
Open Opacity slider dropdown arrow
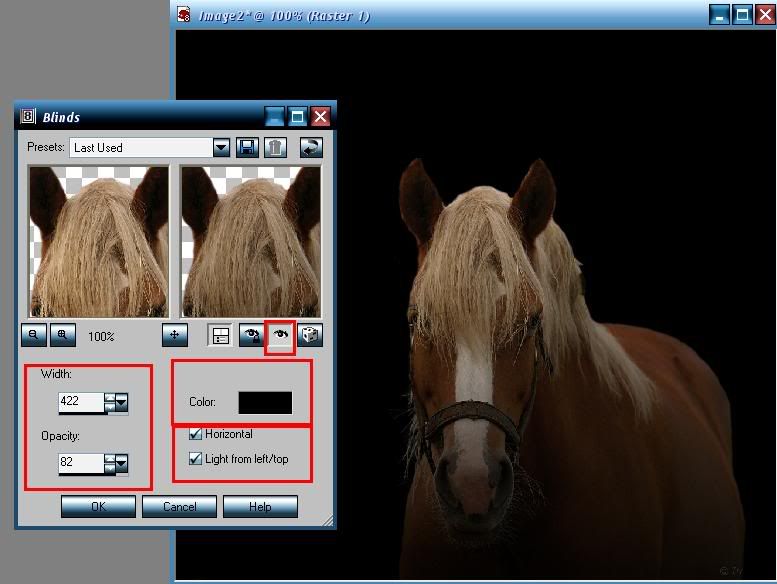click(121, 463)
